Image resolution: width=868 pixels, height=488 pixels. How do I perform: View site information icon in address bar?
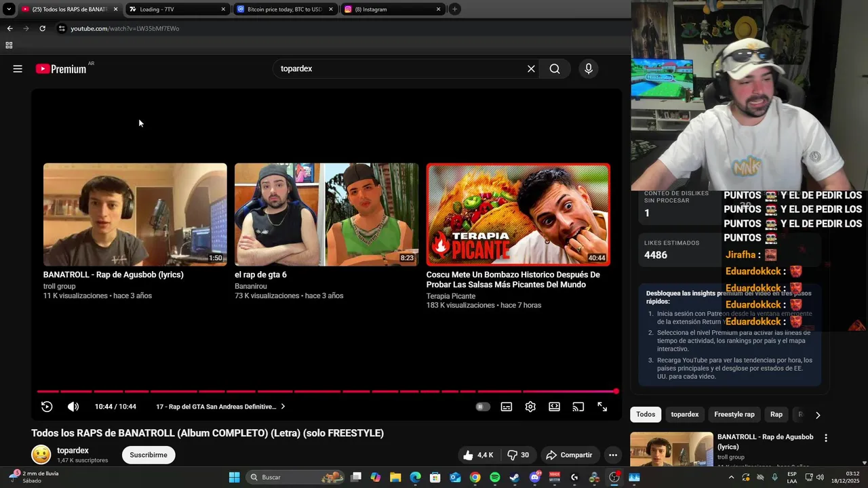pos(62,28)
